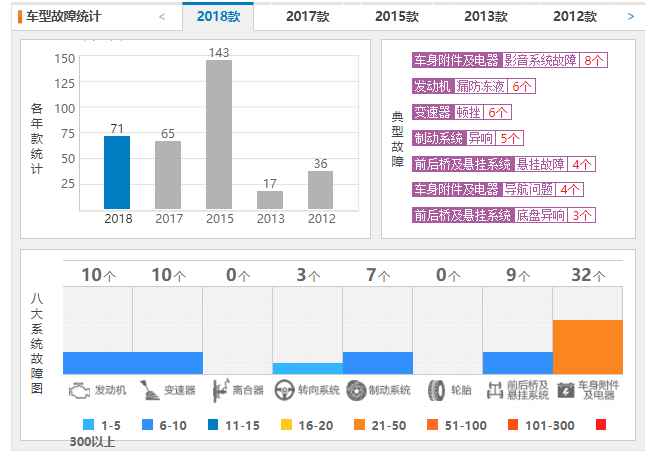645x458 pixels.
Task: Click the 转向系统 system label
Action: pyautogui.click(x=319, y=390)
